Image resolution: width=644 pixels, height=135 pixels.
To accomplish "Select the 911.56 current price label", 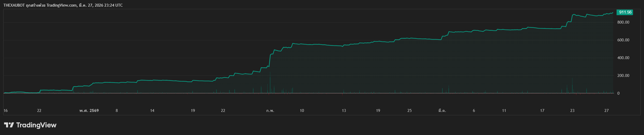I will [625, 12].
